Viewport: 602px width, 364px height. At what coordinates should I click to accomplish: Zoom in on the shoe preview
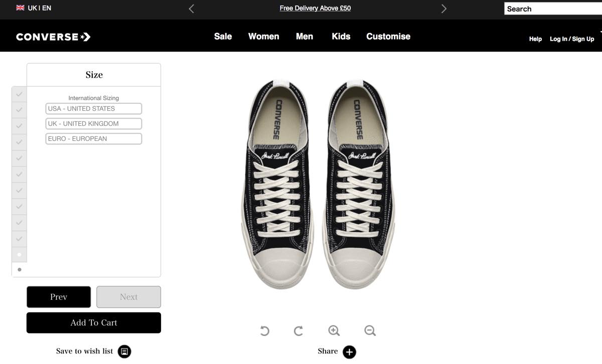(334, 330)
